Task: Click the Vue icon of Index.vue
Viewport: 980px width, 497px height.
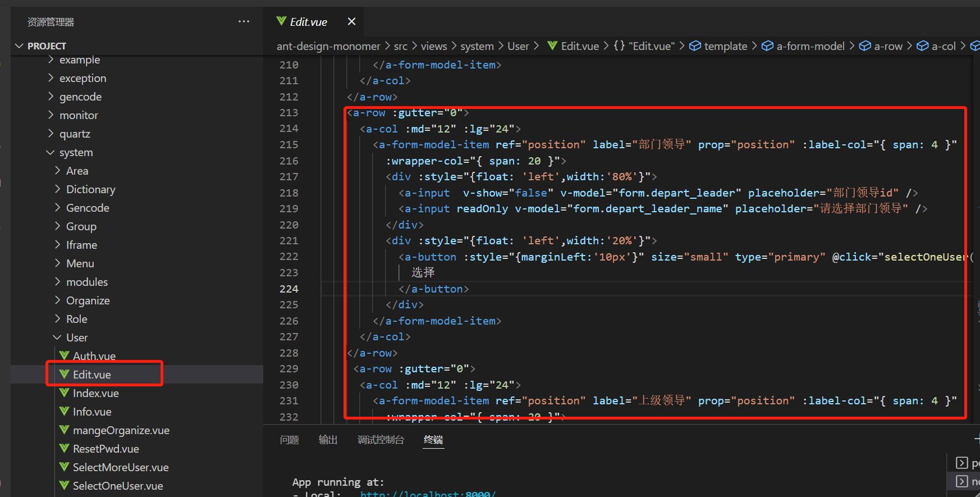Action: 65,393
